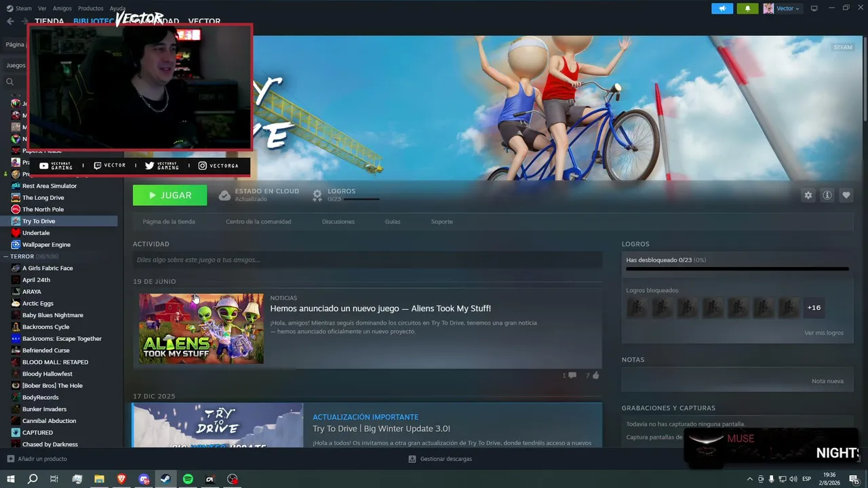
Task: Open the Guías link
Action: (x=393, y=222)
